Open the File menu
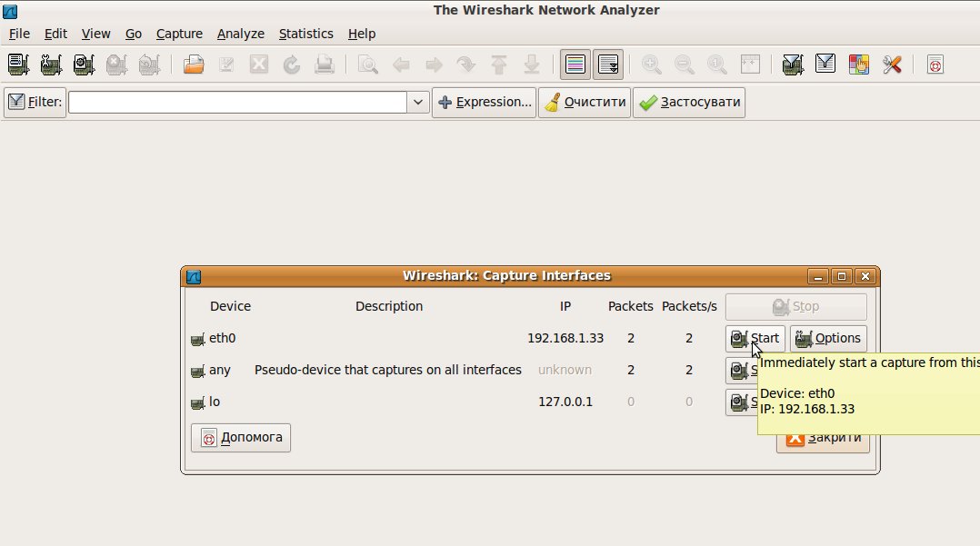Image resolution: width=980 pixels, height=546 pixels. pos(19,34)
